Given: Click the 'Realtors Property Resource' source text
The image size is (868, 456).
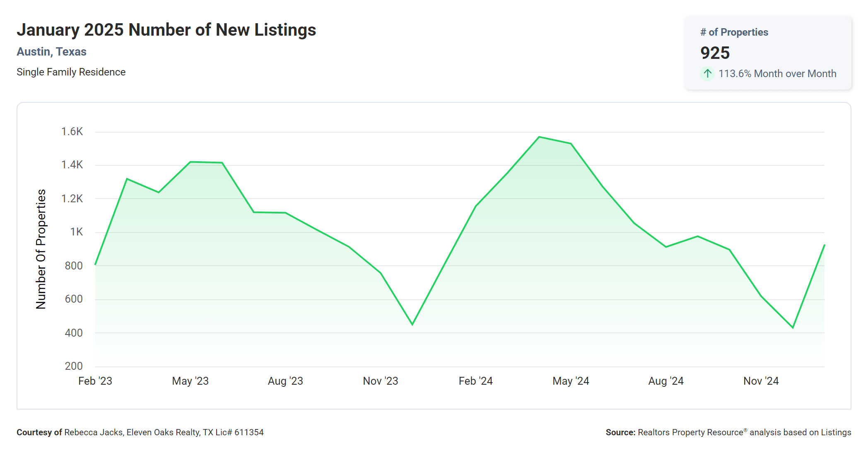Looking at the screenshot, I should pyautogui.click(x=690, y=432).
